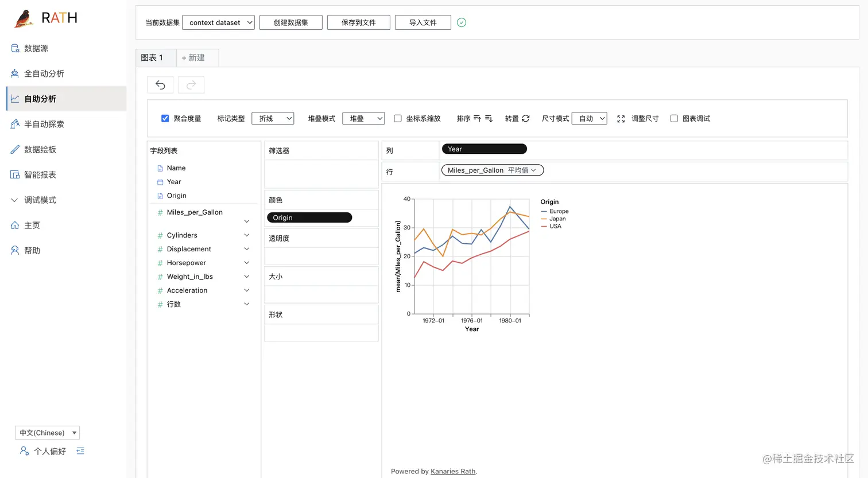Open the context dataset dropdown

click(218, 22)
